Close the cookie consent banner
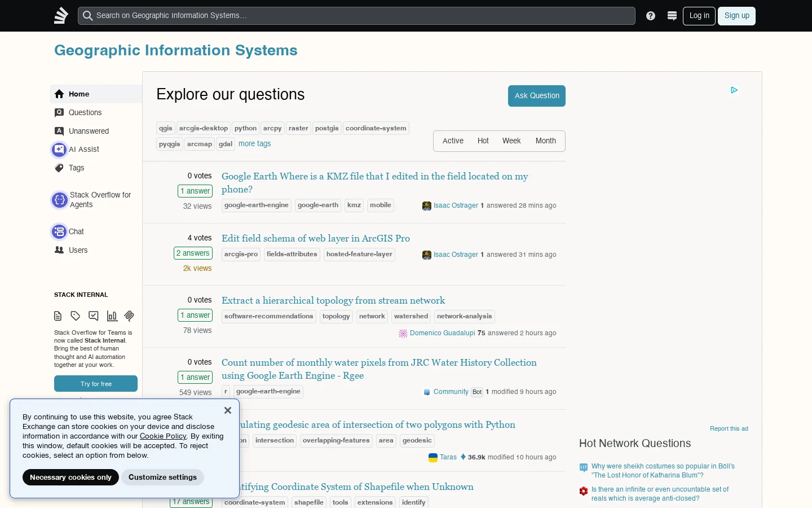 tap(228, 410)
